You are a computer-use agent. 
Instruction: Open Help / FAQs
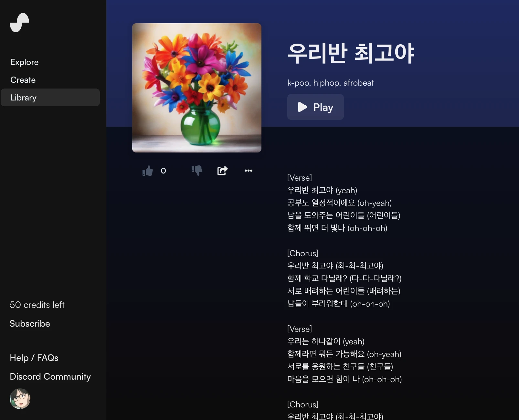(34, 358)
